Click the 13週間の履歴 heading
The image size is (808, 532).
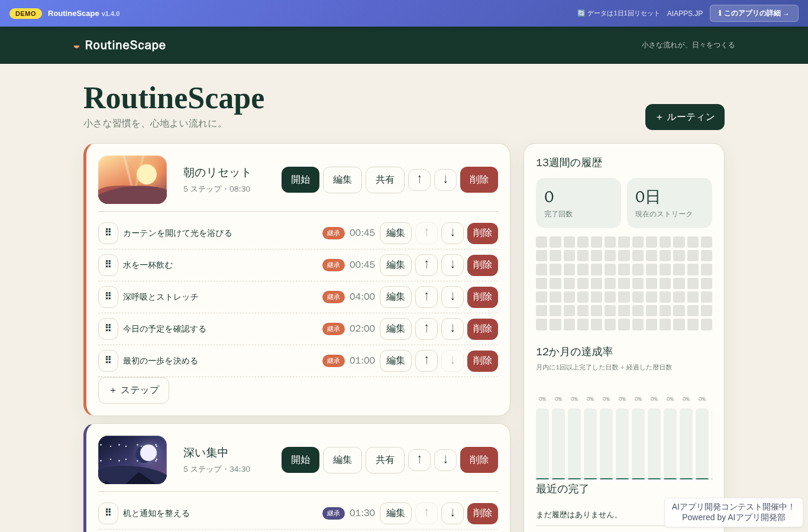[569, 163]
